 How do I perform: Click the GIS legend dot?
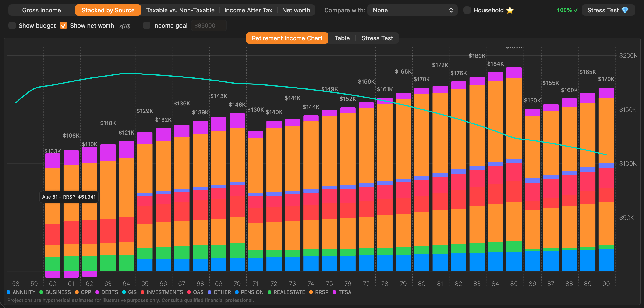(x=124, y=292)
